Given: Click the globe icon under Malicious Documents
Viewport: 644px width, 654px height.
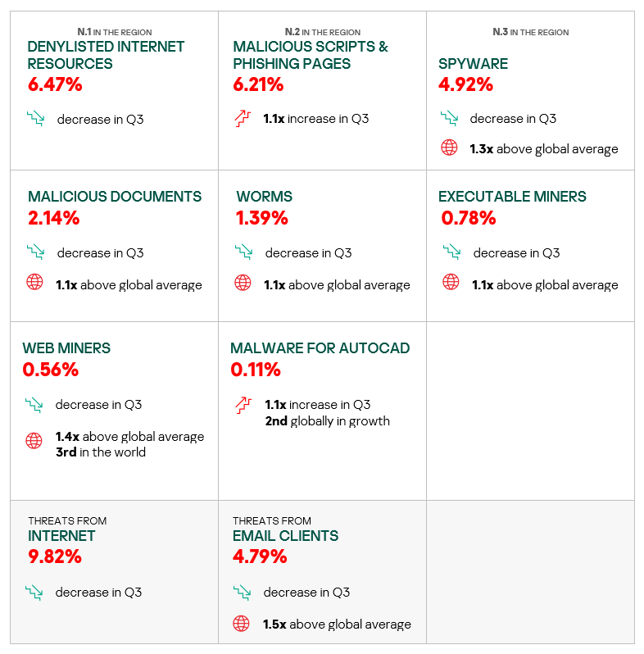Looking at the screenshot, I should pyautogui.click(x=34, y=284).
